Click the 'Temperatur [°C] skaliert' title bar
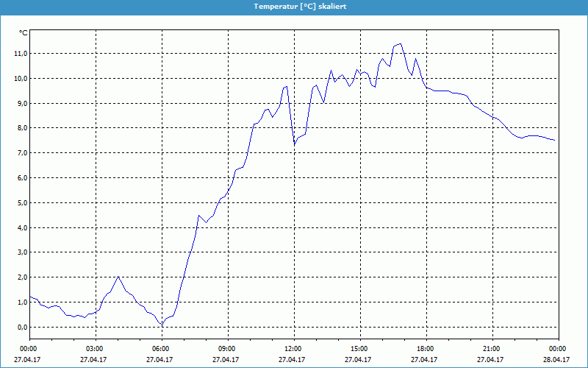This screenshot has width=588, height=368. click(294, 6)
